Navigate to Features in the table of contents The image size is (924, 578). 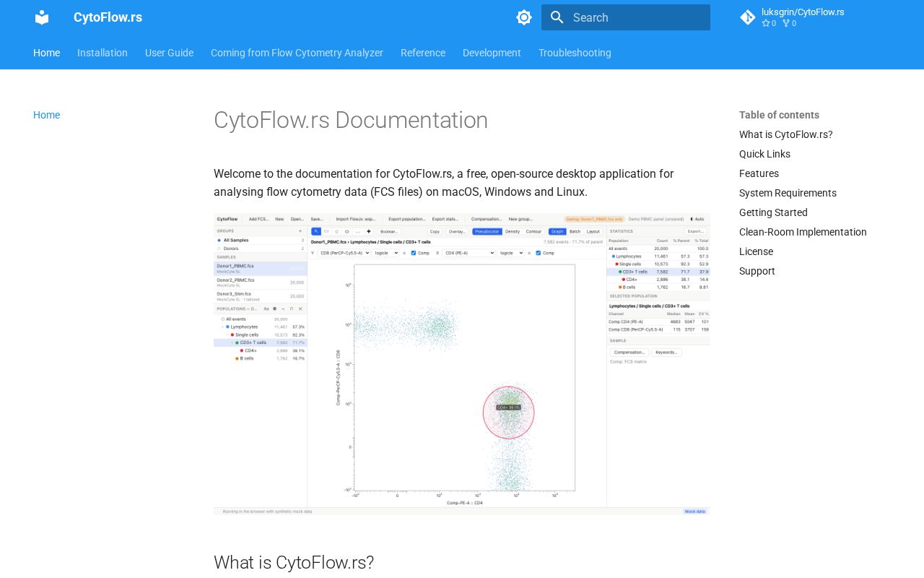[x=759, y=173]
